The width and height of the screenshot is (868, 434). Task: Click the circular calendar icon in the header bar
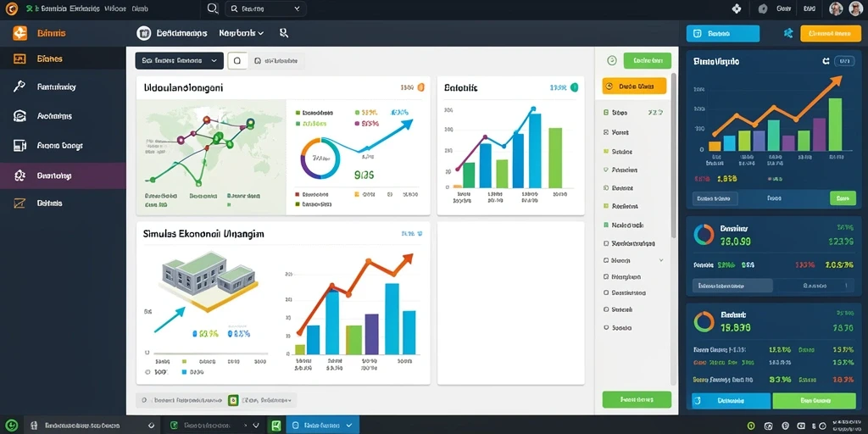click(143, 33)
